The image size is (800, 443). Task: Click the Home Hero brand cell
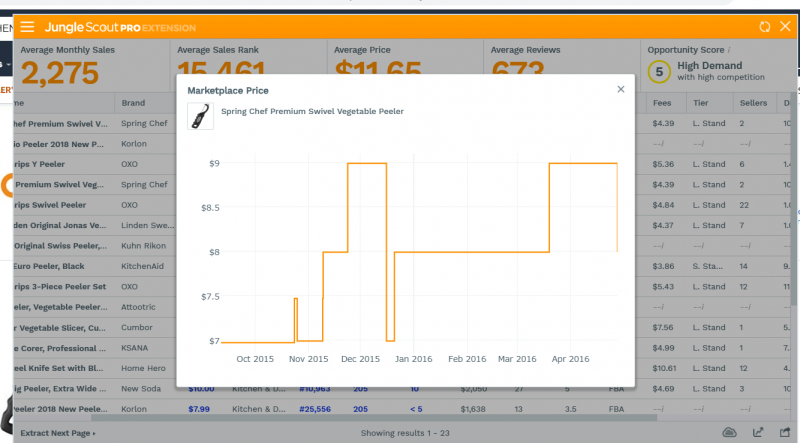coord(143,368)
